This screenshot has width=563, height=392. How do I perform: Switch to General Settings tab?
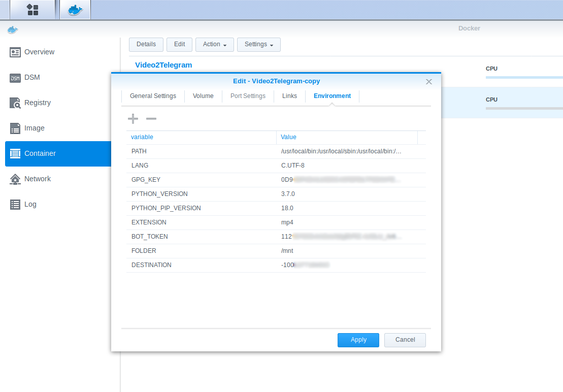153,96
